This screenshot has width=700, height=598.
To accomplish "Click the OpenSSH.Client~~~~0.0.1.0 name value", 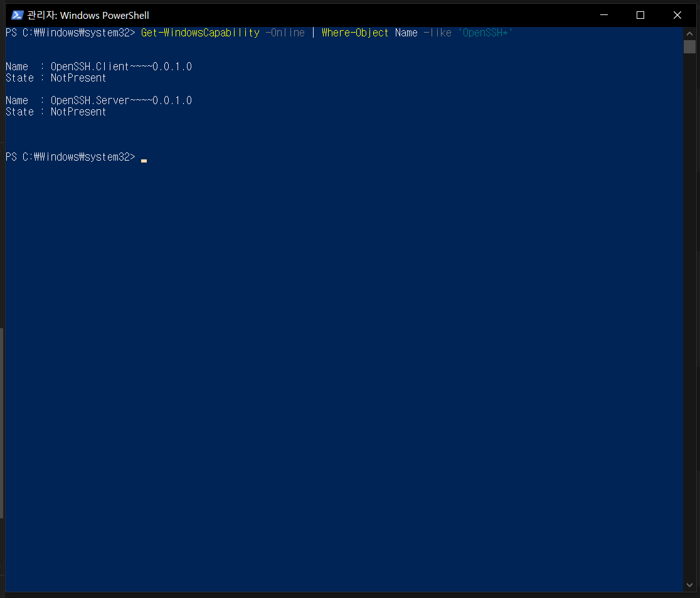I will pyautogui.click(x=122, y=67).
